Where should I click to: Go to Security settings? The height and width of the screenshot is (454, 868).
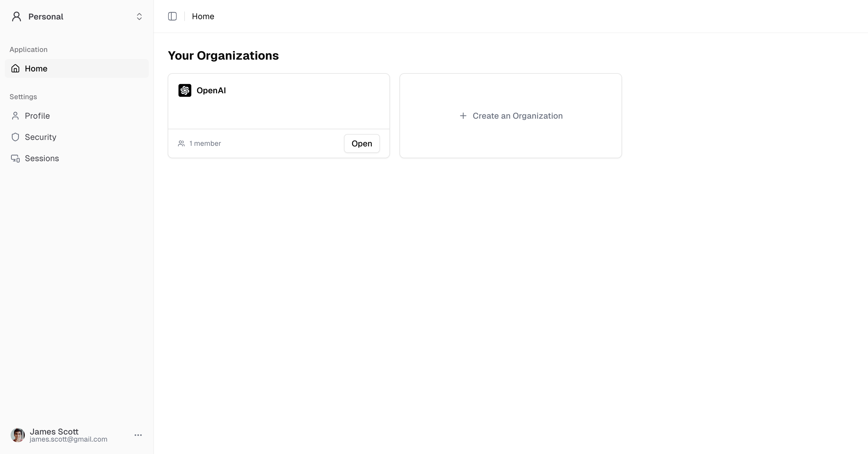pos(40,137)
